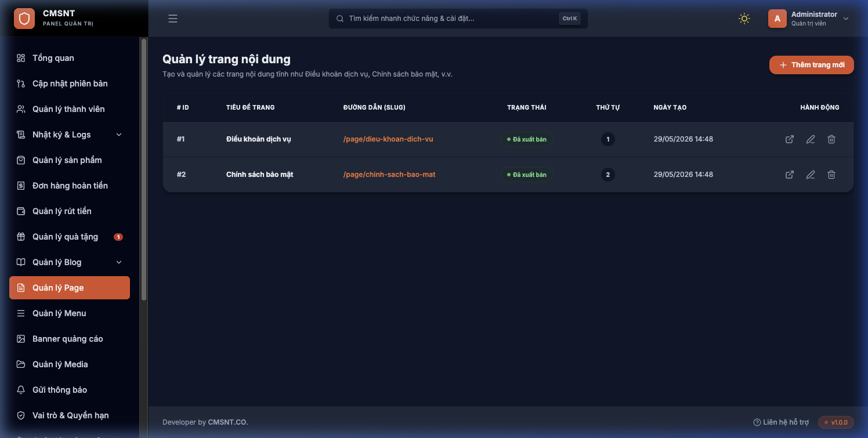The image size is (868, 438).
Task: Click the Gửi thông báo bell icon
Action: (x=21, y=390)
